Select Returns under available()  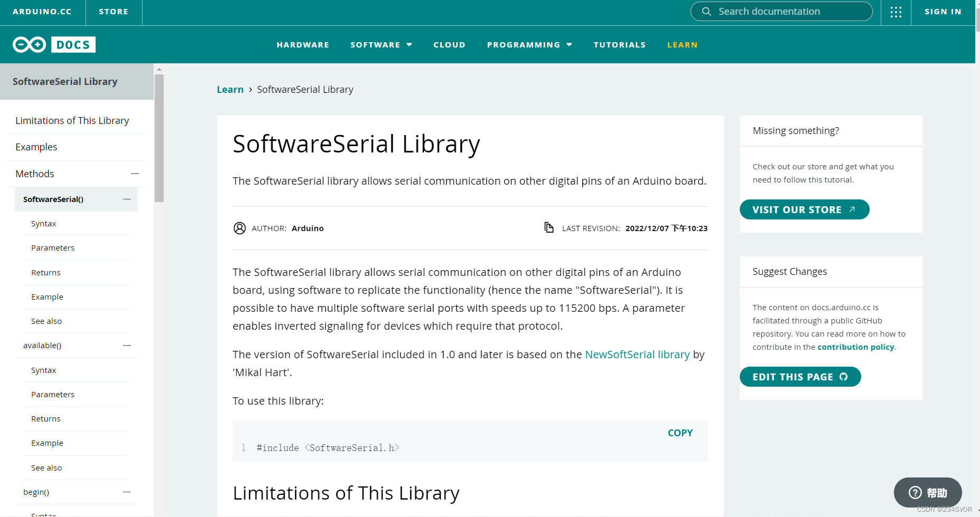click(46, 419)
